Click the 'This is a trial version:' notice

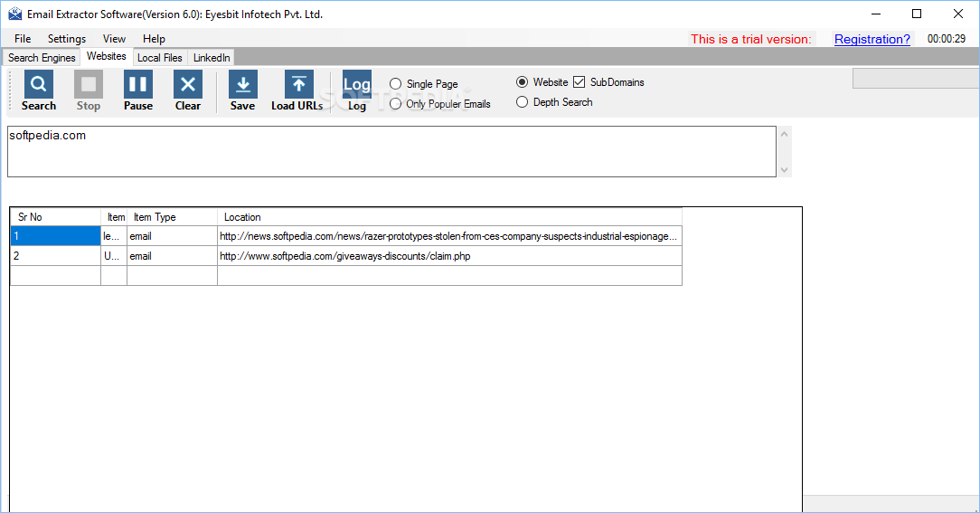[751, 39]
